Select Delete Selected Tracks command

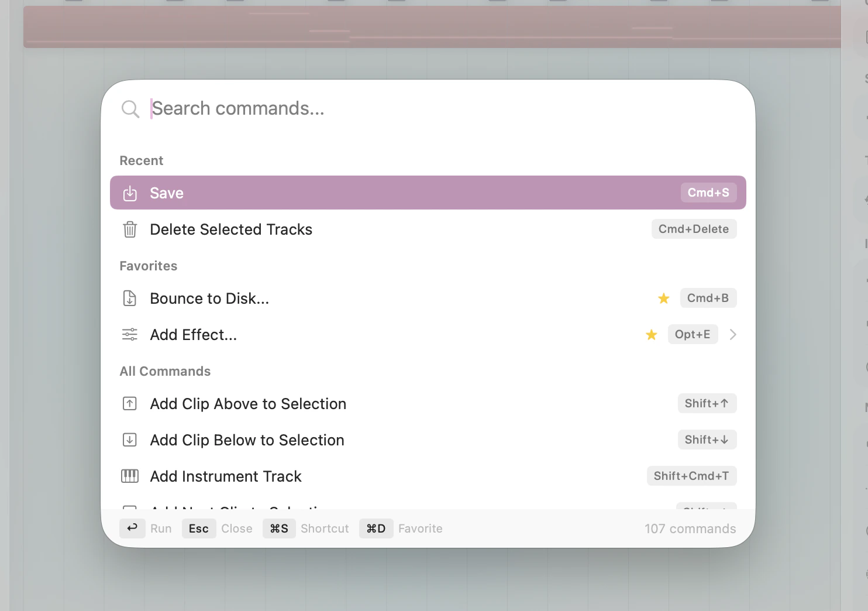(428, 229)
